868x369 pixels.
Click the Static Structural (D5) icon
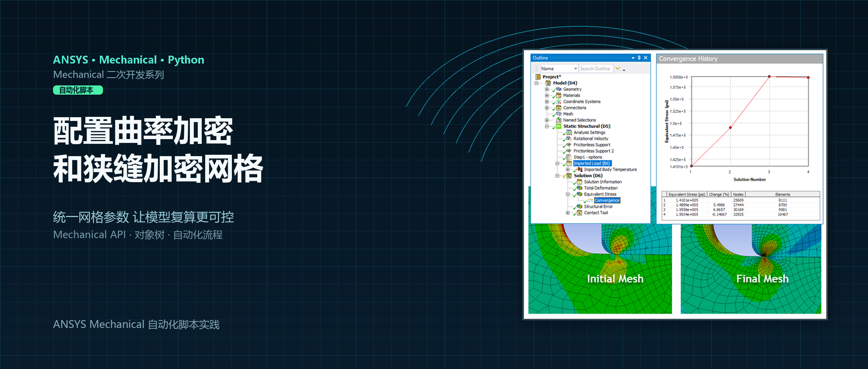coord(558,126)
